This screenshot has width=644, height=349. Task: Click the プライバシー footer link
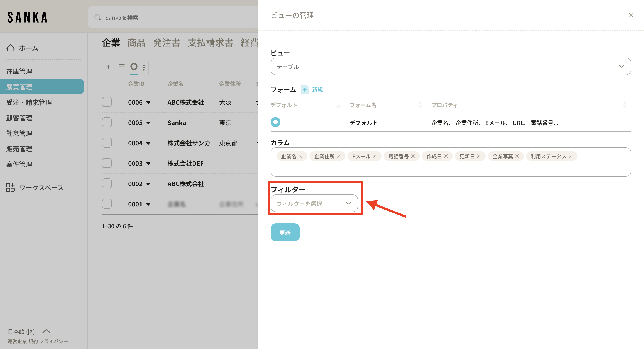54,341
